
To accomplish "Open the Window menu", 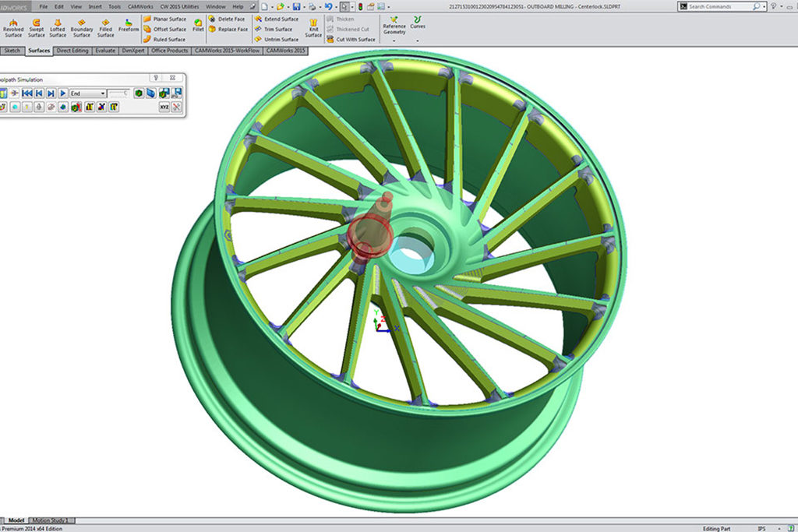I will 216,6.
